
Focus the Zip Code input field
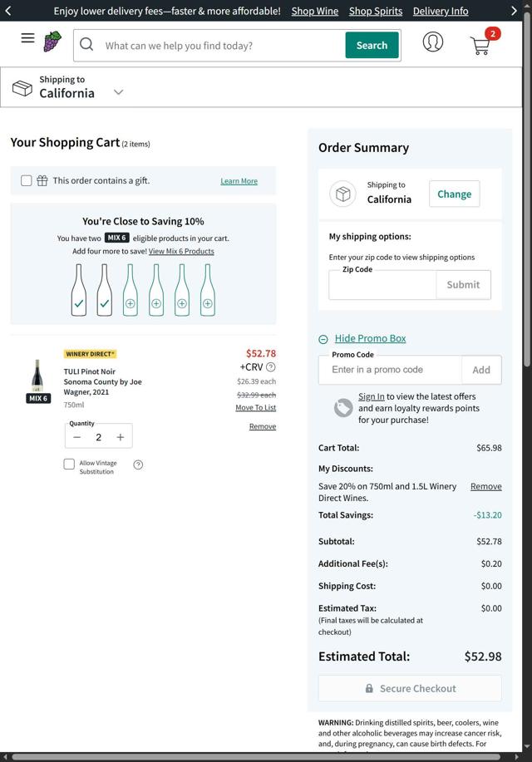coord(382,285)
